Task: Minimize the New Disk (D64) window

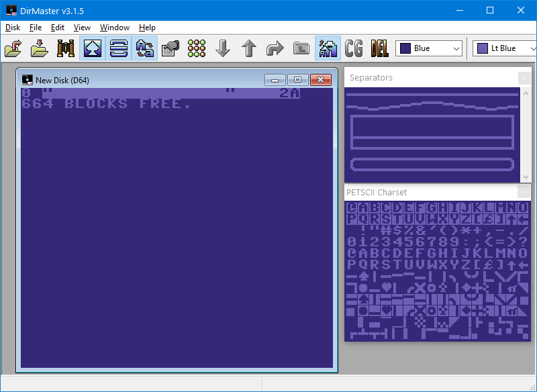Action: coord(275,80)
